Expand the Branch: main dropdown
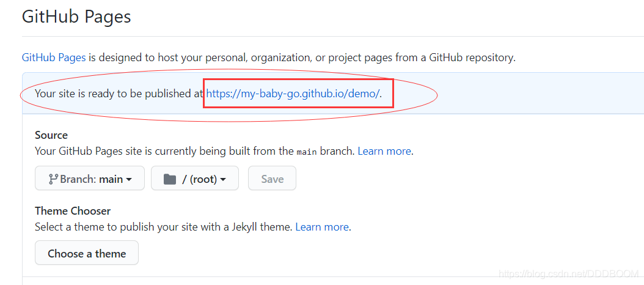The height and width of the screenshot is (285, 644). click(90, 178)
